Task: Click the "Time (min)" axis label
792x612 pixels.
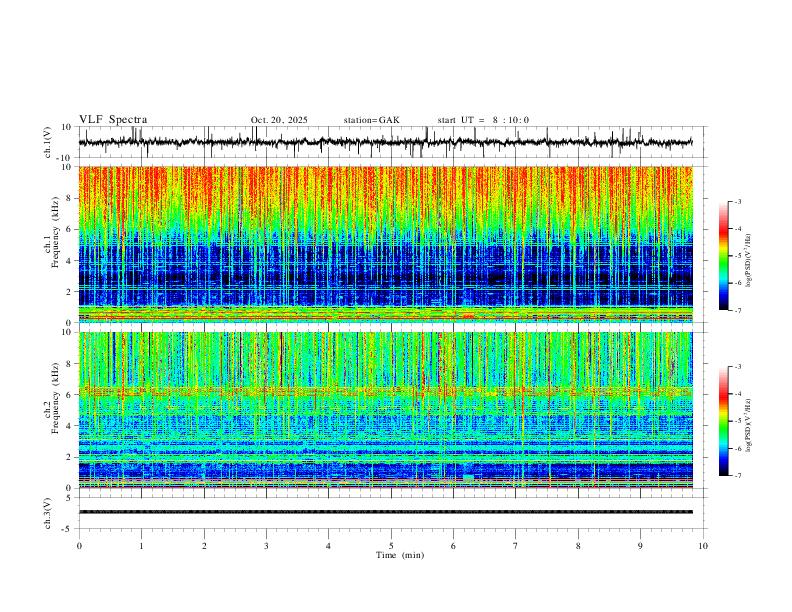Action: pyautogui.click(x=400, y=555)
